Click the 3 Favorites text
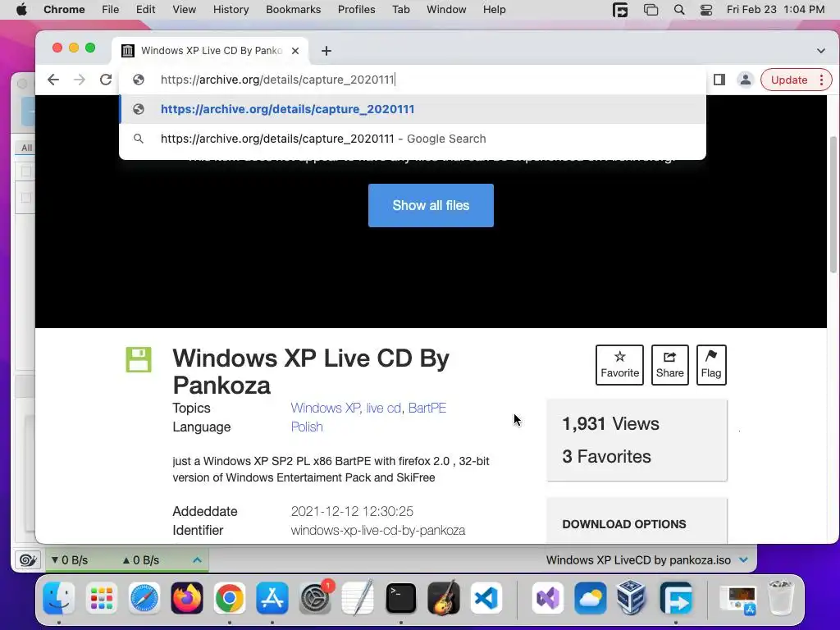Screen dimensions: 840x630 tap(606, 456)
